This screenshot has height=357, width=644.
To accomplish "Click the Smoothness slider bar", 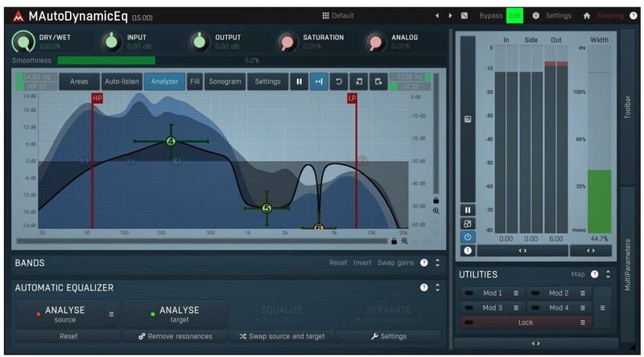I will (x=251, y=61).
